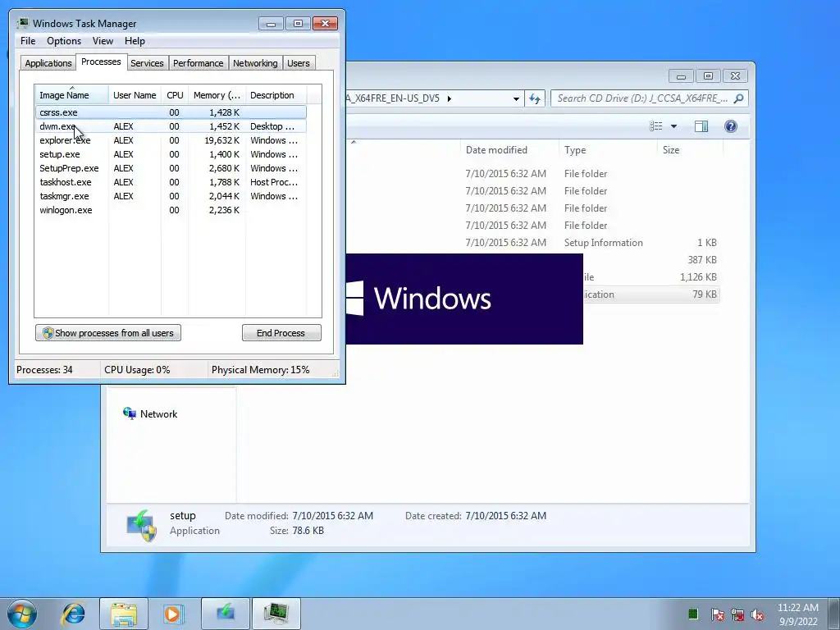
Task: Sort by Description column header
Action: click(276, 95)
